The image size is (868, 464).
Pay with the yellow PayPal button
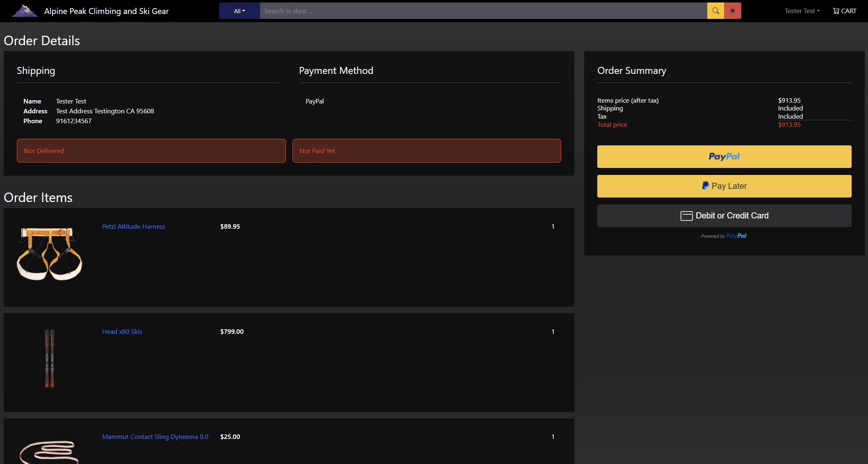[724, 156]
